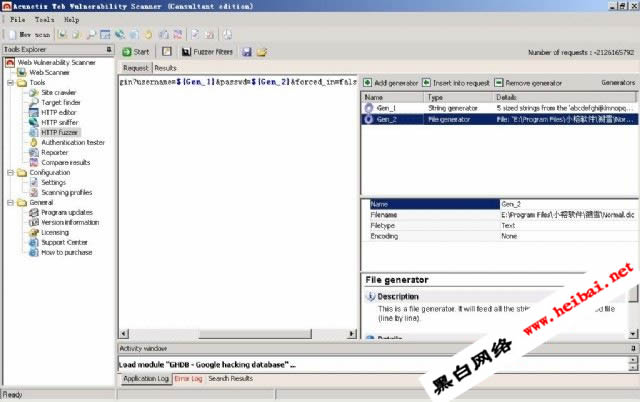The width and height of the screenshot is (640, 402).
Task: Switch to the Application Log tab
Action: click(x=146, y=379)
